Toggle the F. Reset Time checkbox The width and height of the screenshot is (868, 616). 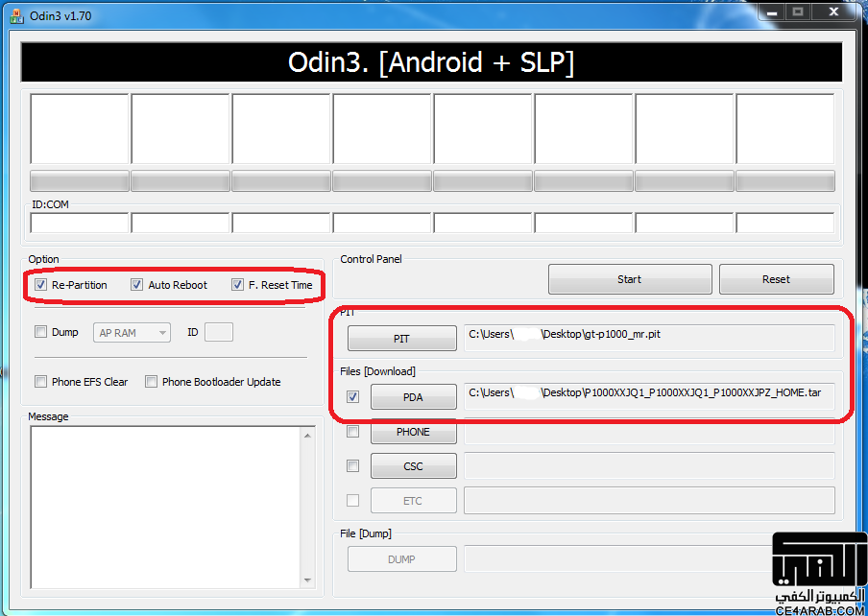tap(237, 285)
